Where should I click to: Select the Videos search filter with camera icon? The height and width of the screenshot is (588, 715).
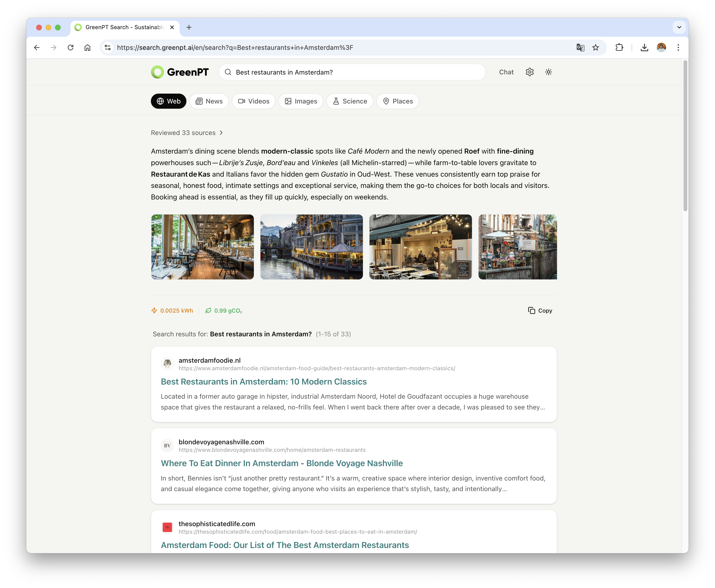(x=253, y=101)
